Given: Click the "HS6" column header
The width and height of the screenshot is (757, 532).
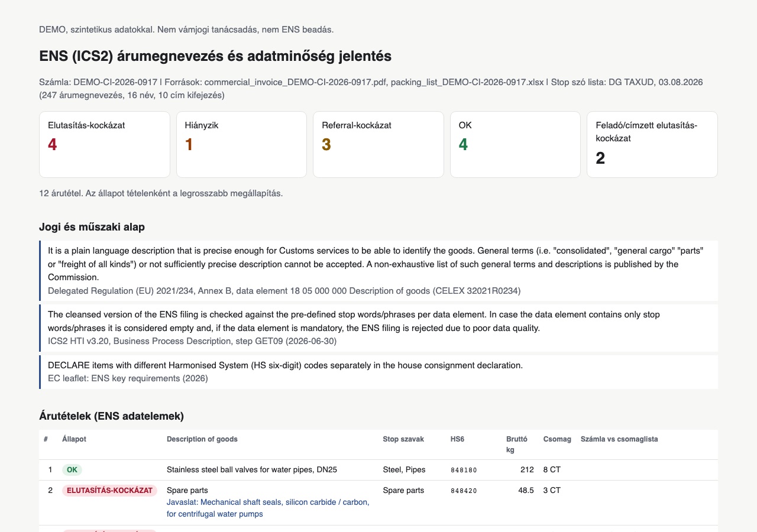Looking at the screenshot, I should pyautogui.click(x=457, y=439).
